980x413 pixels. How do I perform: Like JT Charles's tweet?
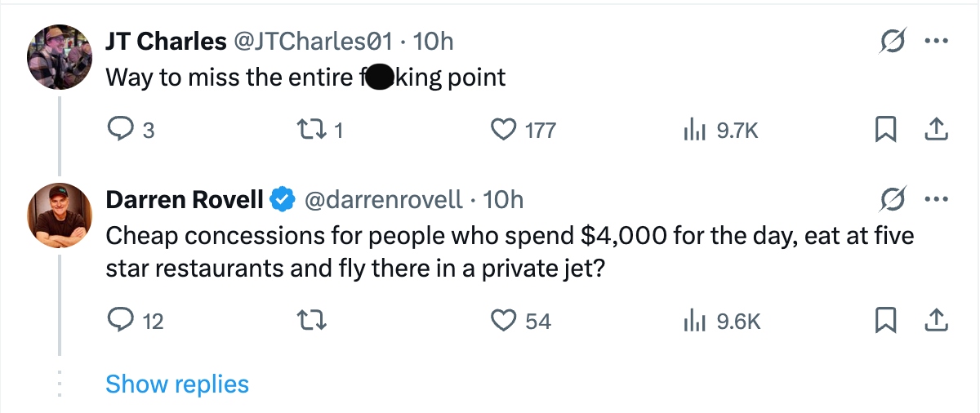click(x=504, y=130)
